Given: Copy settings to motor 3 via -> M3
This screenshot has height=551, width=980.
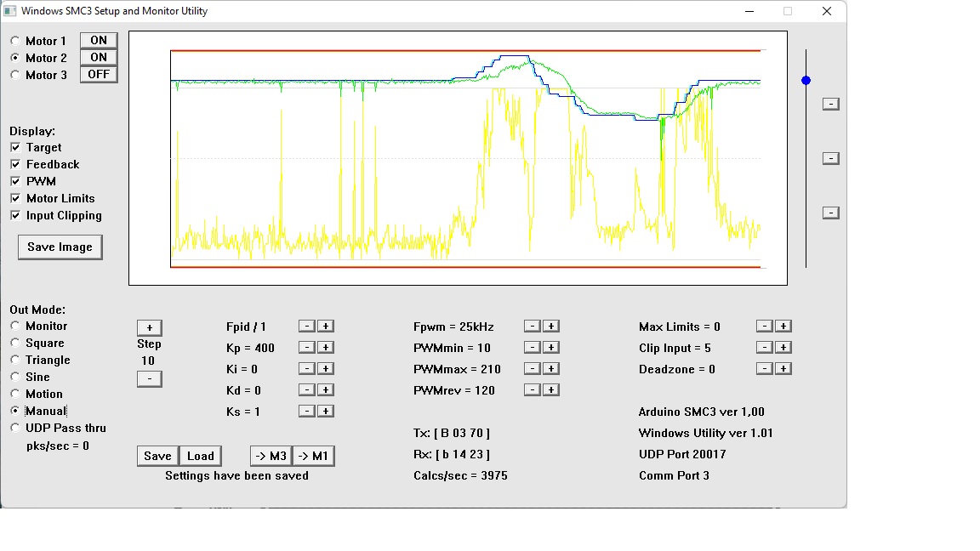Looking at the screenshot, I should pyautogui.click(x=271, y=457).
